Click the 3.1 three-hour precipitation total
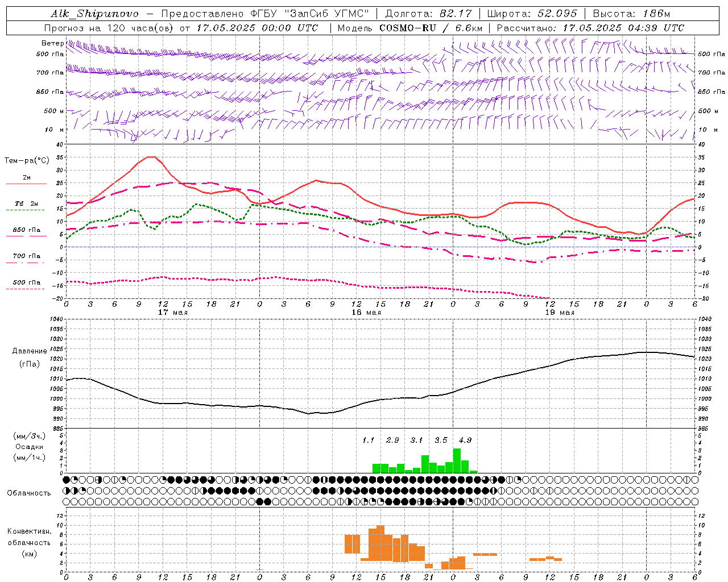The width and height of the screenshot is (728, 582). click(x=417, y=440)
